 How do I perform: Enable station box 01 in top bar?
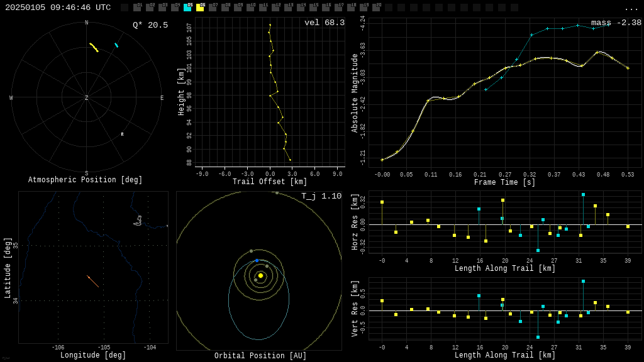[x=137, y=8]
